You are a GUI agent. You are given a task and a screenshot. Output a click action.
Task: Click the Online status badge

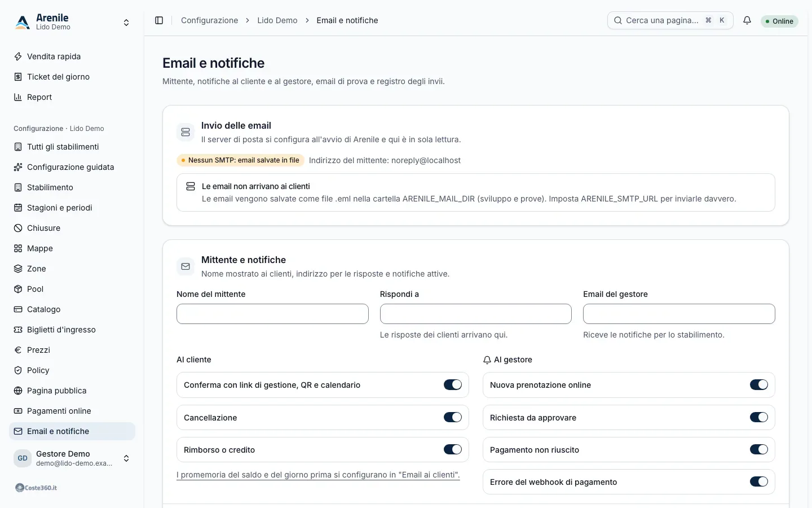click(779, 21)
